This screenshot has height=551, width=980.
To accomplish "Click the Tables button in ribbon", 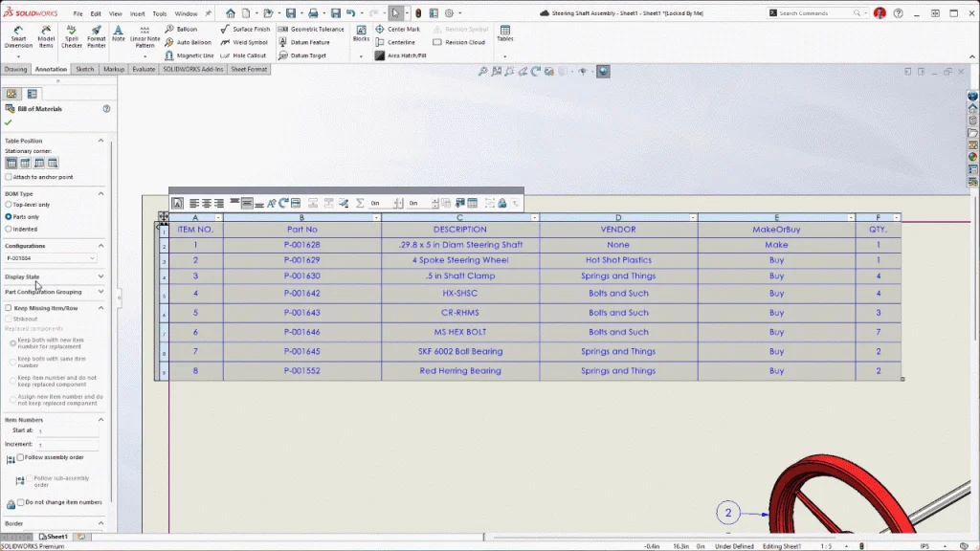I will click(x=504, y=33).
